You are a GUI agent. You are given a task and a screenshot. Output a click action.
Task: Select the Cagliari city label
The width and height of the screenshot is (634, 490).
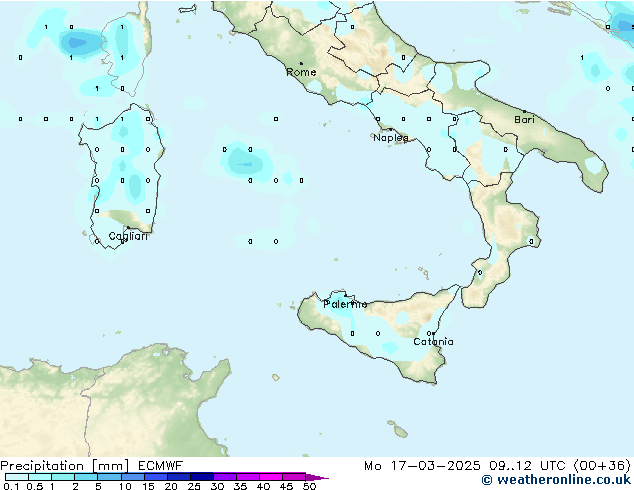click(128, 236)
